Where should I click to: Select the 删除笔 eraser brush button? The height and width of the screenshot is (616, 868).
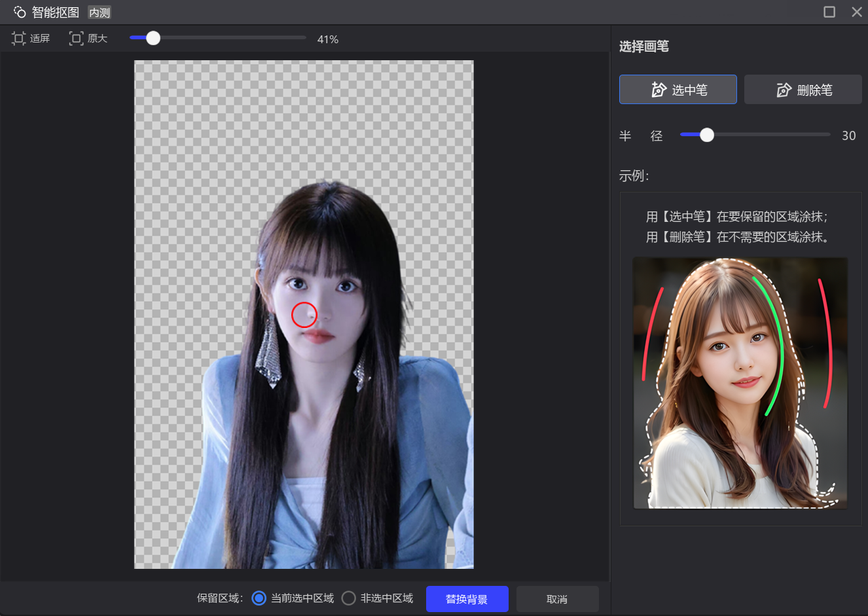(x=803, y=89)
